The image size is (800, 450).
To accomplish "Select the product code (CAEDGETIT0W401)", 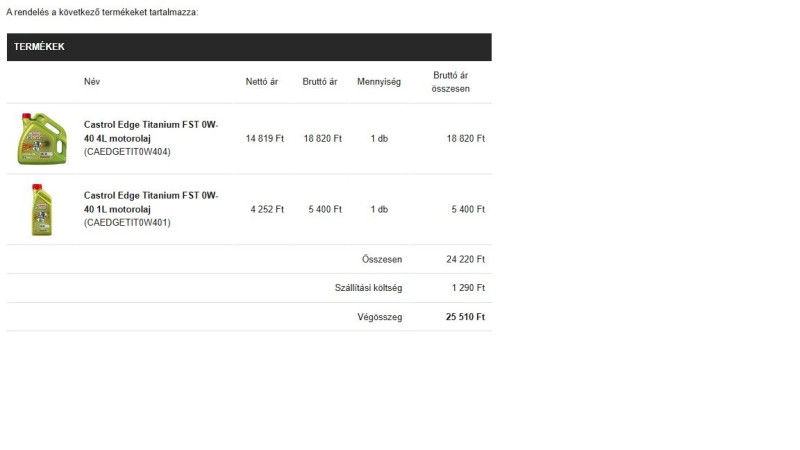I will [x=127, y=223].
